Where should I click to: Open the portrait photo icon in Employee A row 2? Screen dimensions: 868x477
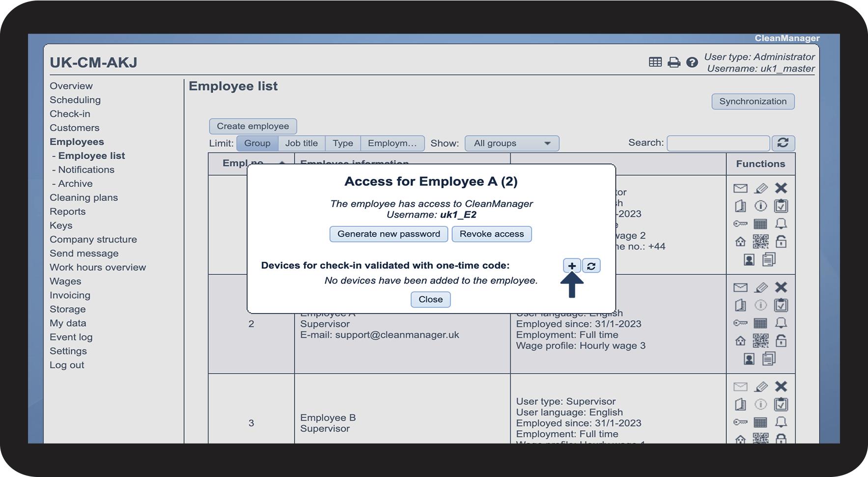[x=749, y=359]
